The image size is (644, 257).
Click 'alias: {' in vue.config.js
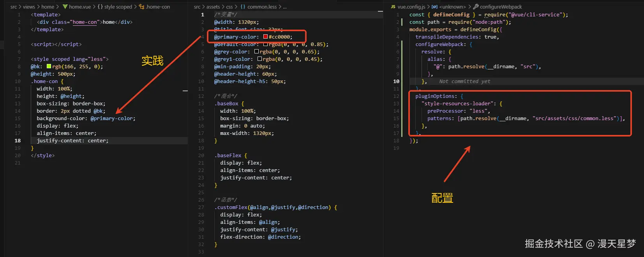(x=439, y=59)
